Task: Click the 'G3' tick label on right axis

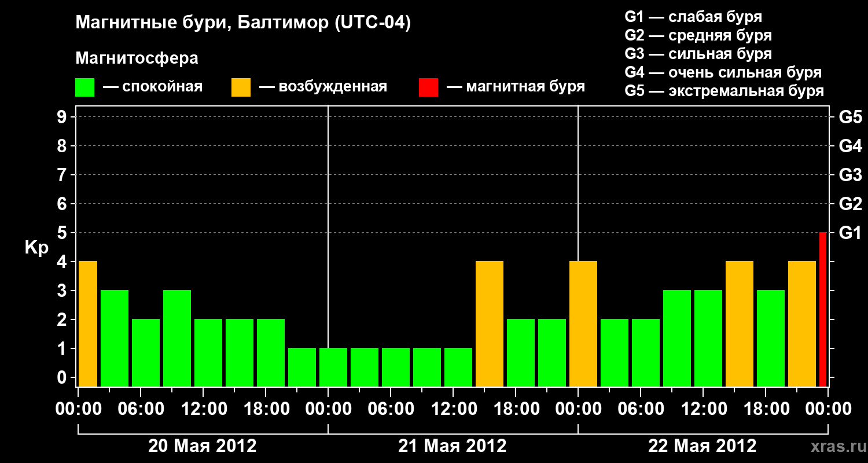Action: 851,175
